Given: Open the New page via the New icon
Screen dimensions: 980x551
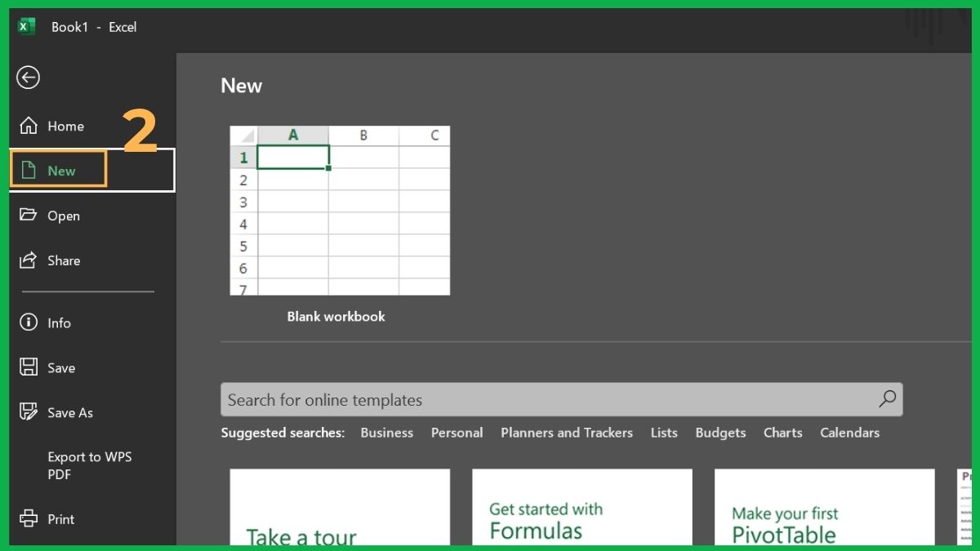Looking at the screenshot, I should click(27, 169).
